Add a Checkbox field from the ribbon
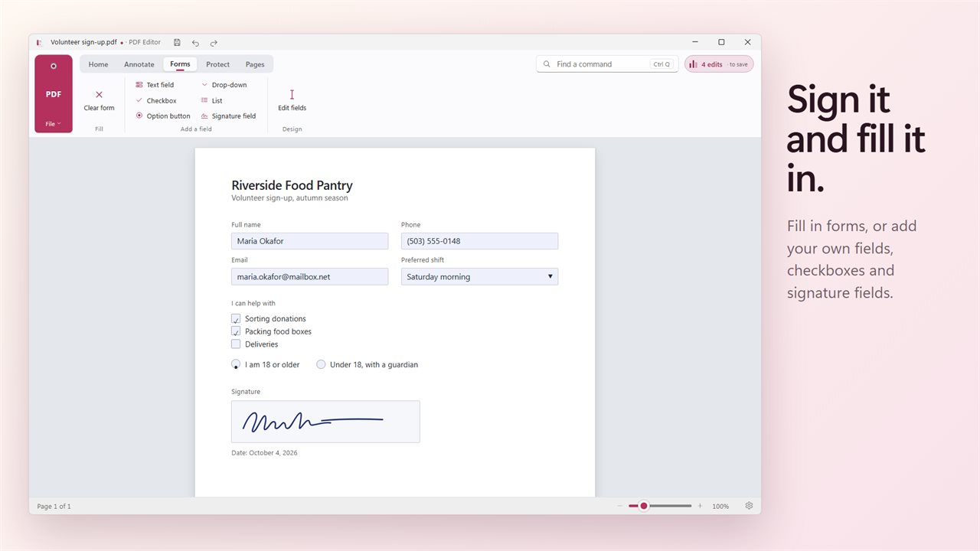980x551 pixels. [x=156, y=101]
